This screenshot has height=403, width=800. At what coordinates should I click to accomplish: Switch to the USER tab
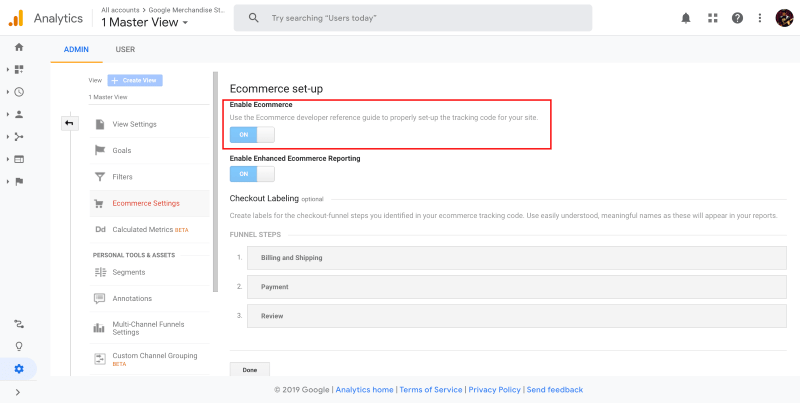point(125,49)
